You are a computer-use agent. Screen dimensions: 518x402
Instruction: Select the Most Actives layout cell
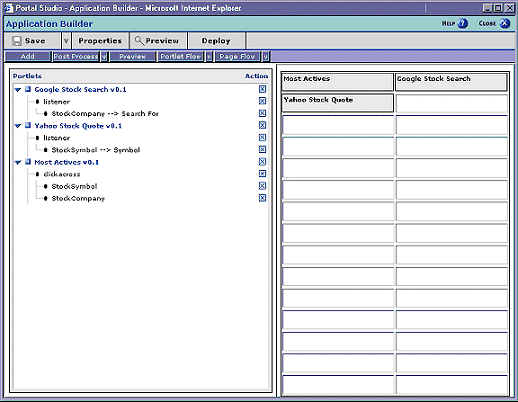pyautogui.click(x=337, y=82)
